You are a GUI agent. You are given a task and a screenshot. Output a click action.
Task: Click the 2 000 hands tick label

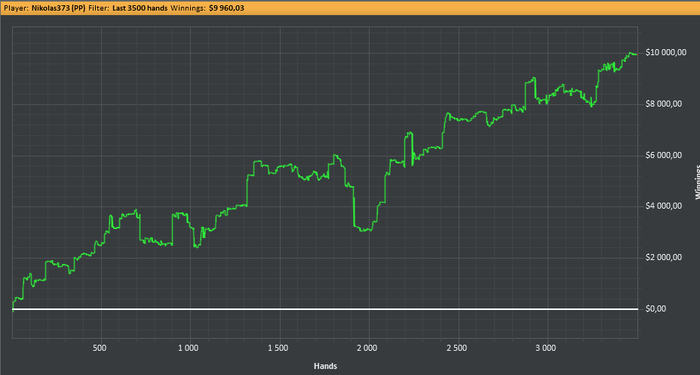point(367,348)
